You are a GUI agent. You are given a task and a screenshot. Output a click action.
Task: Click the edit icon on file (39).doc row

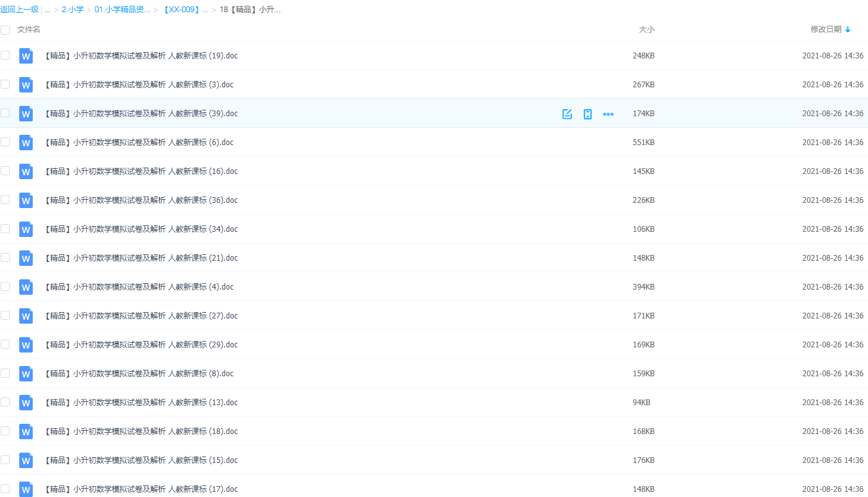point(567,114)
